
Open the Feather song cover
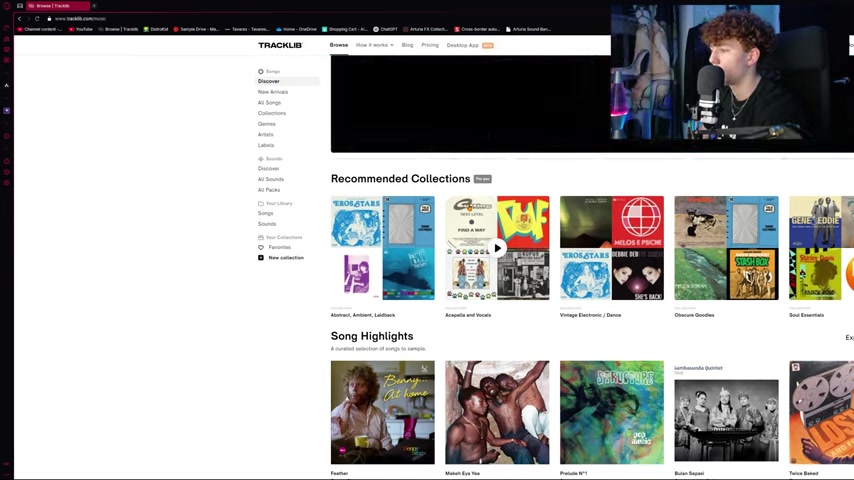(x=382, y=412)
